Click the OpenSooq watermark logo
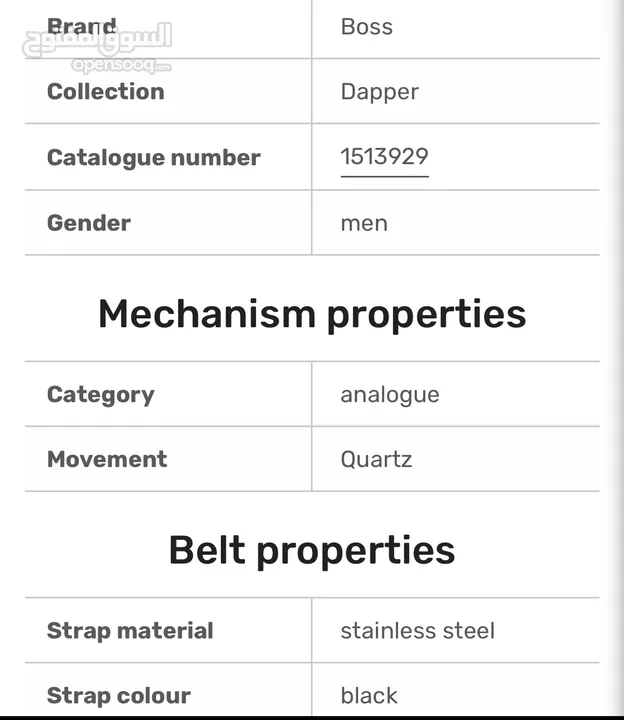The width and height of the screenshot is (624, 720). click(97, 46)
